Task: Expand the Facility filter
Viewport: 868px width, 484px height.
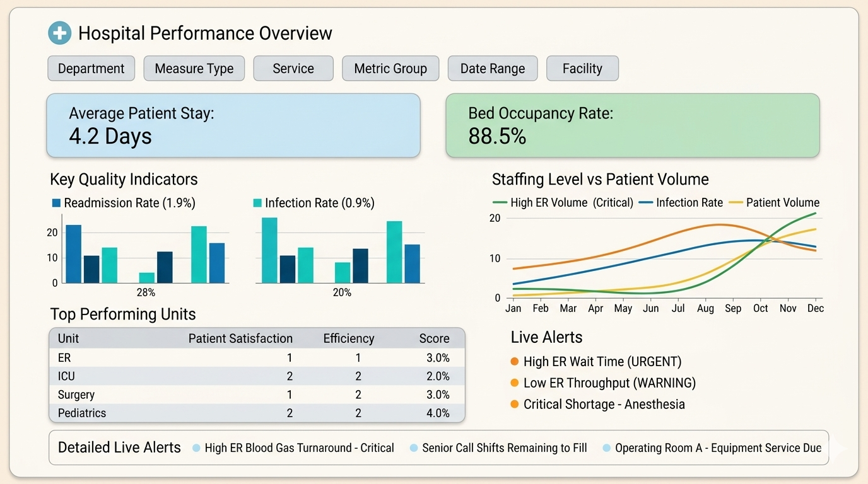Action: 582,69
